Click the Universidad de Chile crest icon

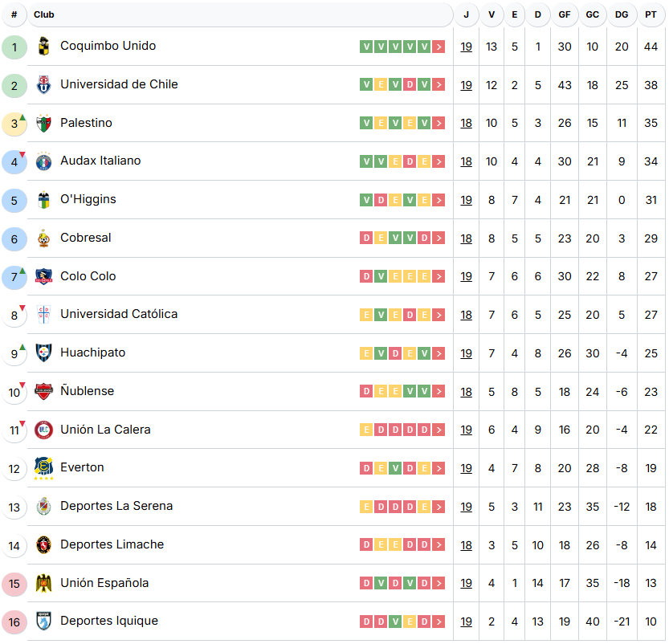pos(43,85)
